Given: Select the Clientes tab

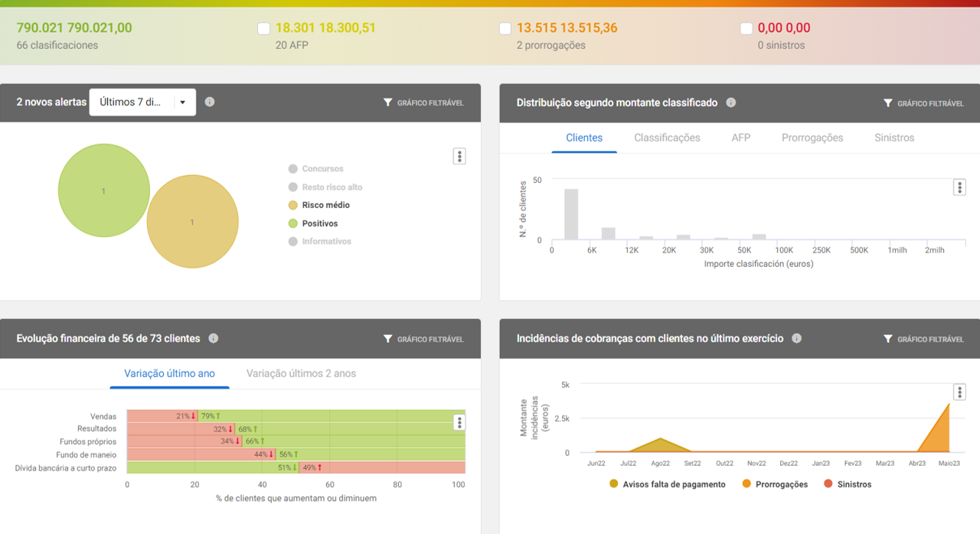Looking at the screenshot, I should coord(584,138).
